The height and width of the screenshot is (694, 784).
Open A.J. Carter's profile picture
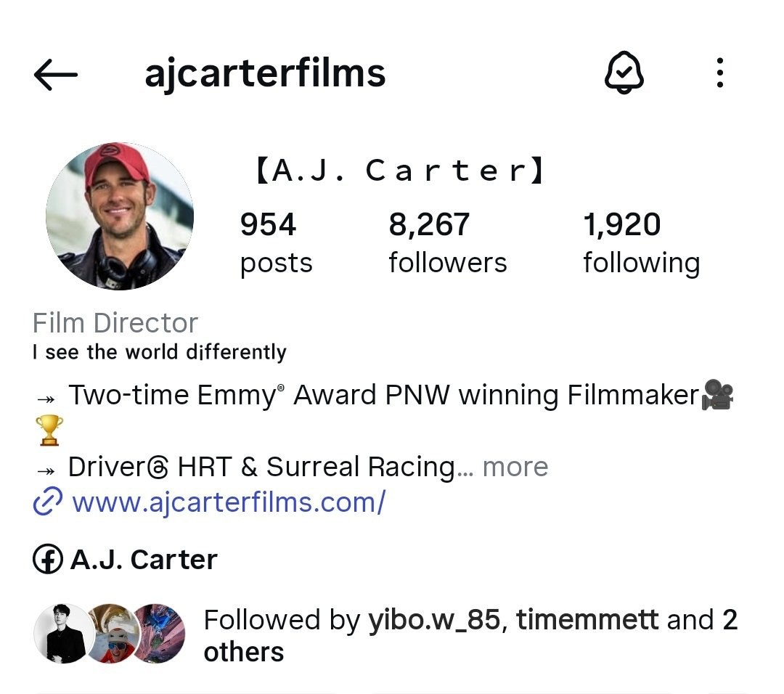120,216
